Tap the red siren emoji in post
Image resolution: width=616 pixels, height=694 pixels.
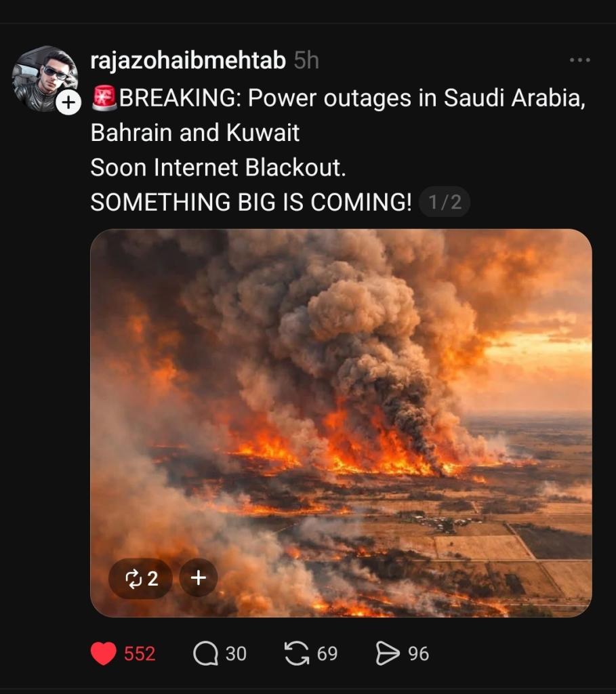tap(104, 99)
